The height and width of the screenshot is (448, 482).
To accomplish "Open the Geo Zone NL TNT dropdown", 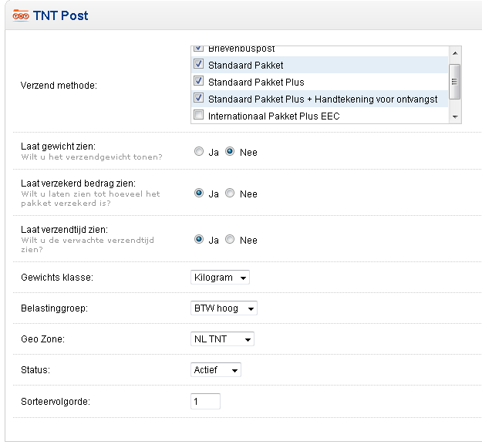I will [222, 339].
